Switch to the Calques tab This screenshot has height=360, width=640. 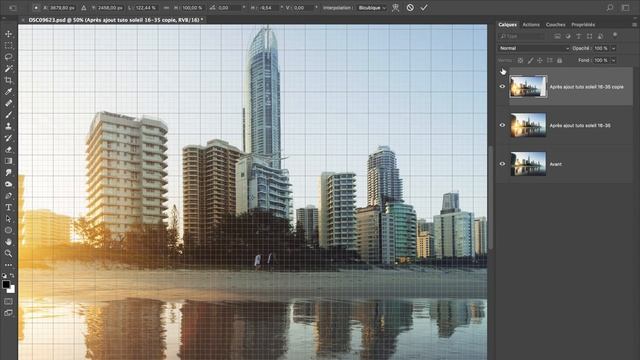coord(507,24)
